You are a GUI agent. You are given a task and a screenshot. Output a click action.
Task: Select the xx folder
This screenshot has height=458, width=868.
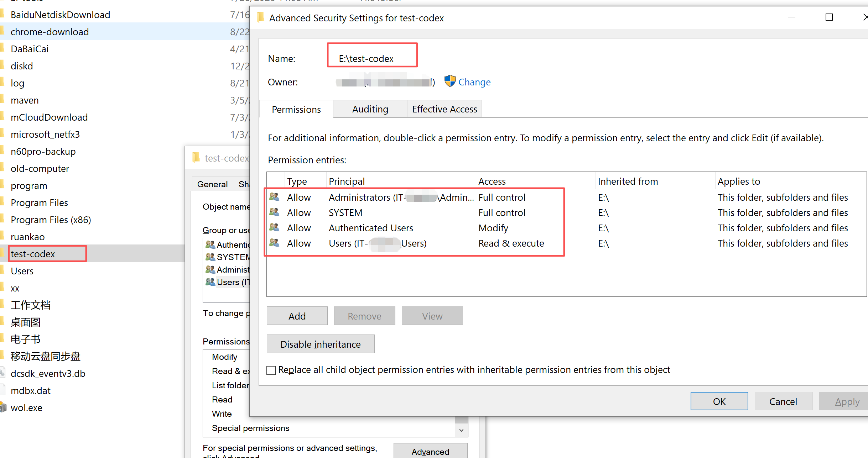click(15, 288)
